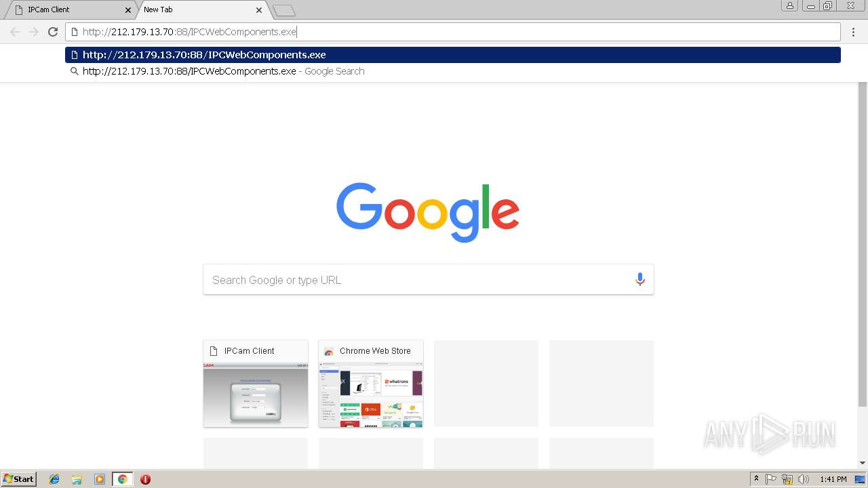Show hidden system tray icons
Viewport: 868px width, 488px height.
(757, 479)
